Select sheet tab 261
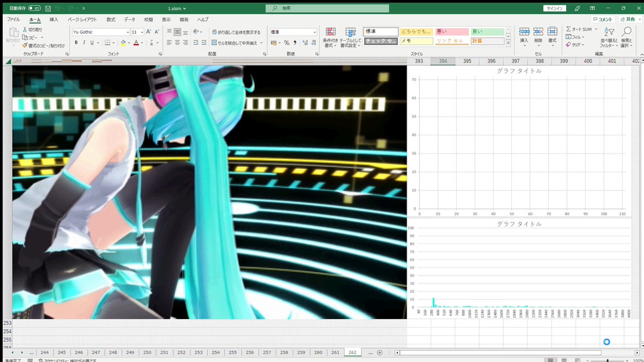The width and height of the screenshot is (644, 362). click(x=335, y=353)
